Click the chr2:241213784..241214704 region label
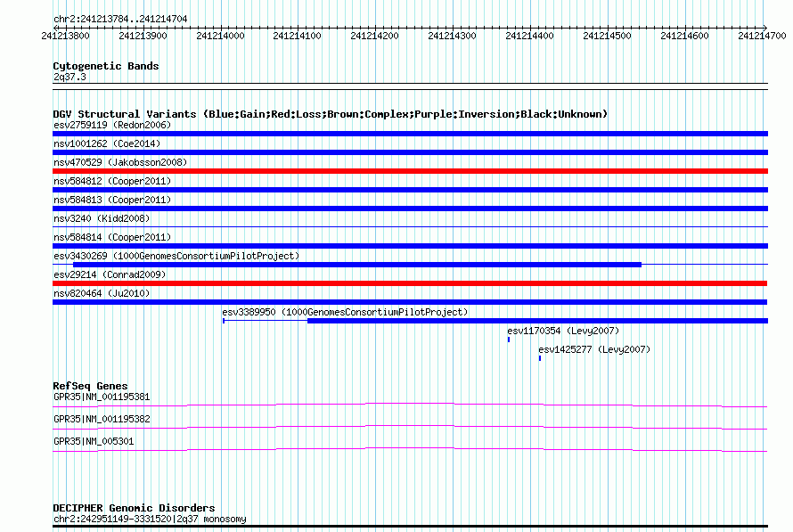 coord(120,19)
